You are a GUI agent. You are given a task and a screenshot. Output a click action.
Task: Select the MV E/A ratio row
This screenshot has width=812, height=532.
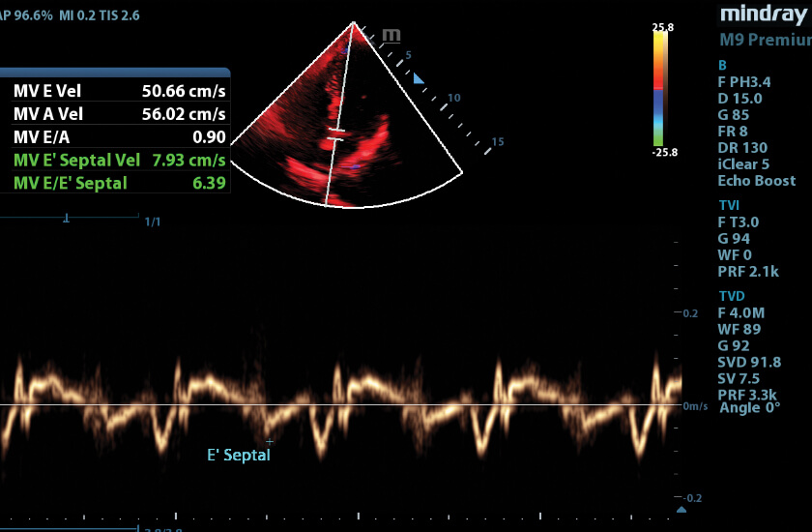point(116,136)
